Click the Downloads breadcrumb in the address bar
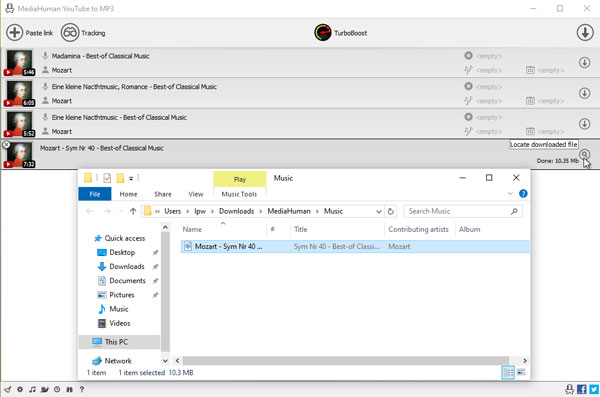Screen dimensions: 600x397 [236, 211]
